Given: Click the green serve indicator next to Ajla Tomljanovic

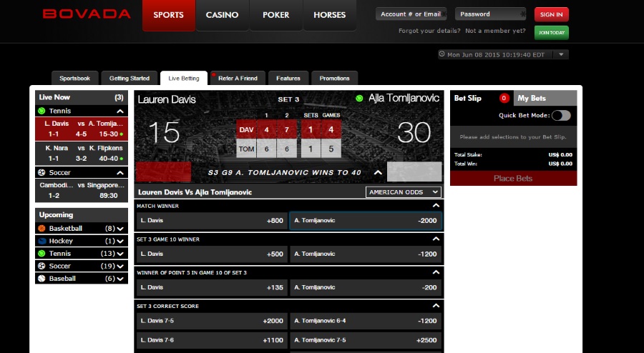Looking at the screenshot, I should (359, 99).
